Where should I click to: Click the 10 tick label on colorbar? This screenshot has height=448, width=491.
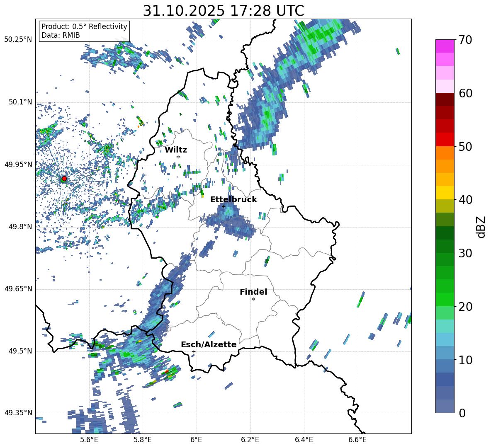tap(465, 360)
